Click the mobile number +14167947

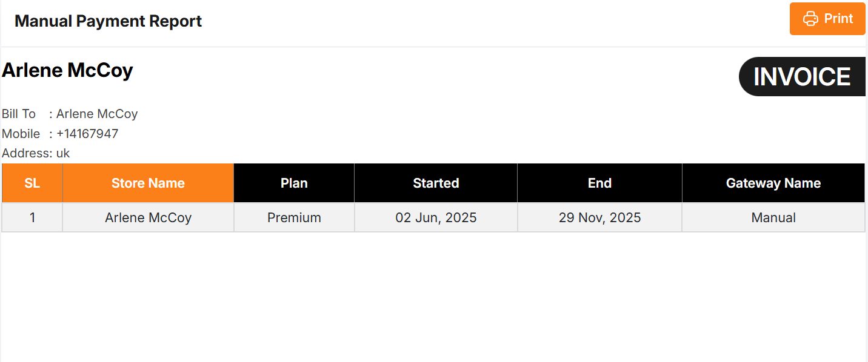[87, 134]
